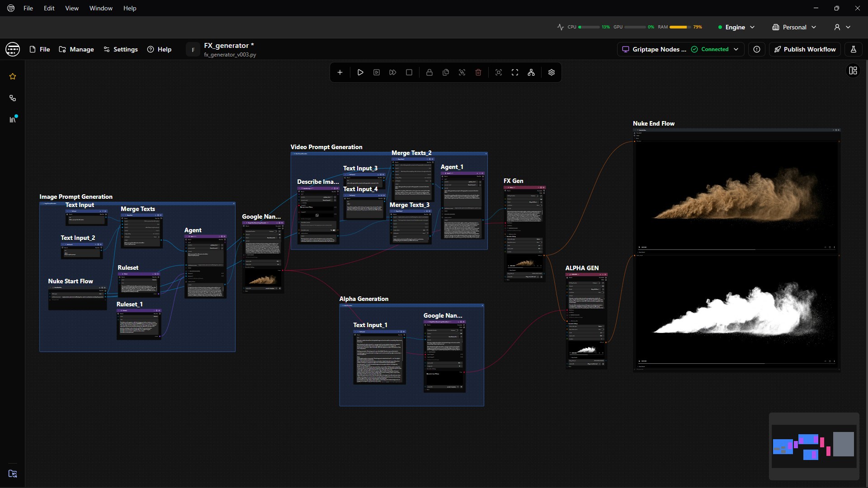Open the user account dropdown
The image size is (868, 488).
(x=842, y=27)
